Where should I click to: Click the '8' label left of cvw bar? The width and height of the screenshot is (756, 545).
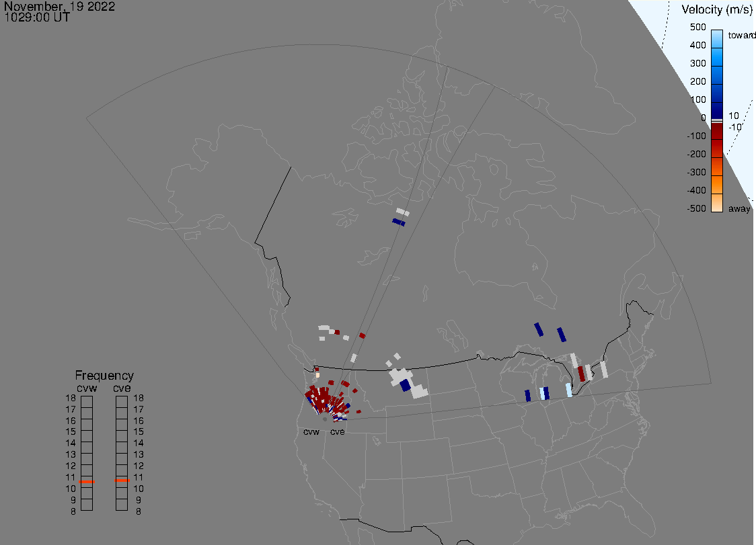coord(73,512)
